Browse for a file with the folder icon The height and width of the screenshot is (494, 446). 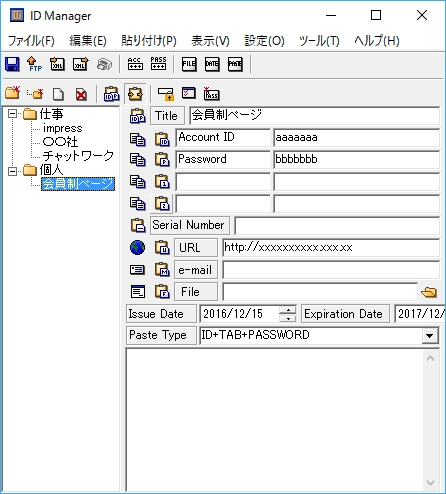click(429, 292)
